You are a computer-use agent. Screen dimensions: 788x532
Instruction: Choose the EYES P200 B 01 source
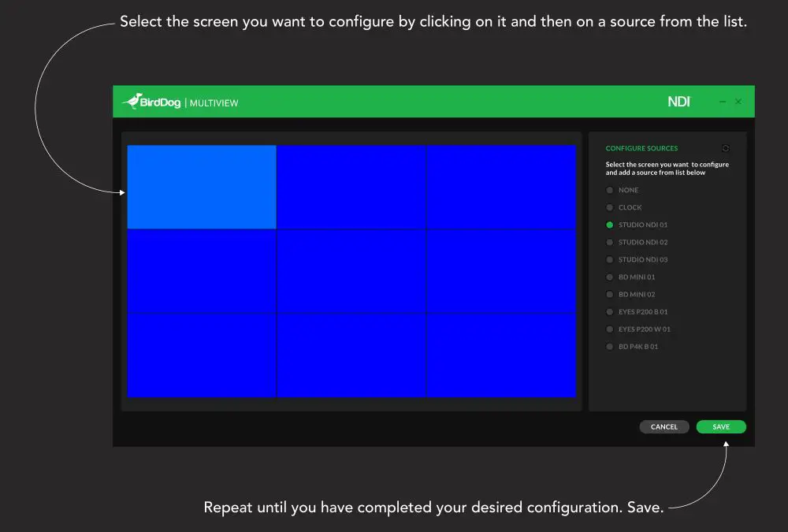click(640, 311)
